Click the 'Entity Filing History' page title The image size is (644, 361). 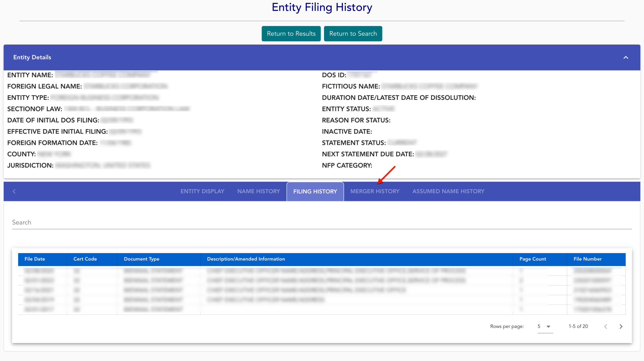pyautogui.click(x=322, y=7)
